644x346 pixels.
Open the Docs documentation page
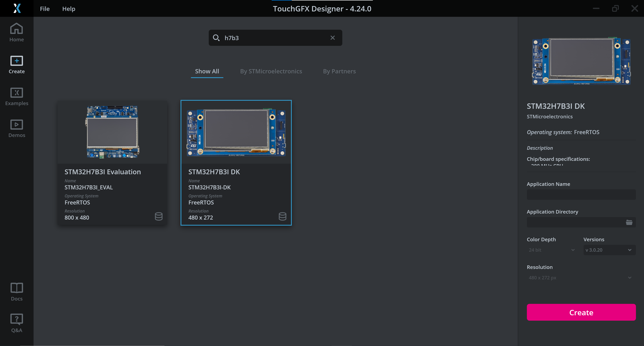16,291
